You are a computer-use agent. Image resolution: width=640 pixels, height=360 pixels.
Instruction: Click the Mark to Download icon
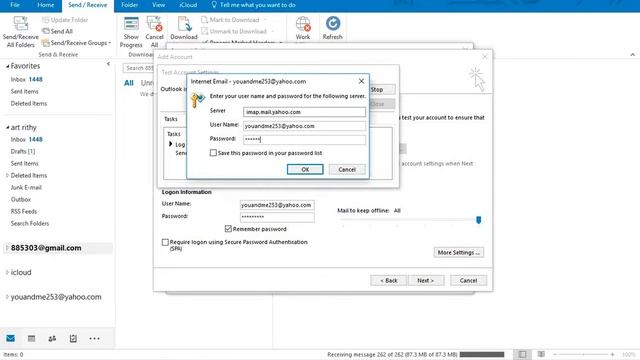coord(204,20)
